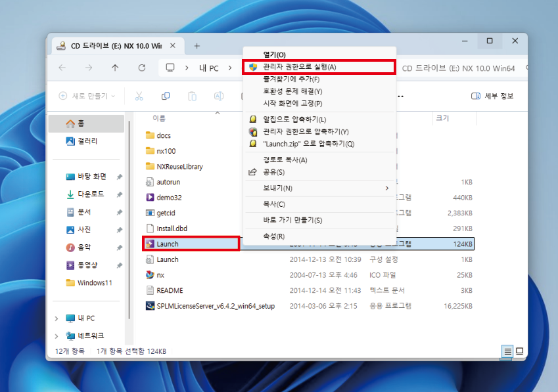Select the Install.dbd file
Image resolution: width=558 pixels, height=392 pixels.
166,229
